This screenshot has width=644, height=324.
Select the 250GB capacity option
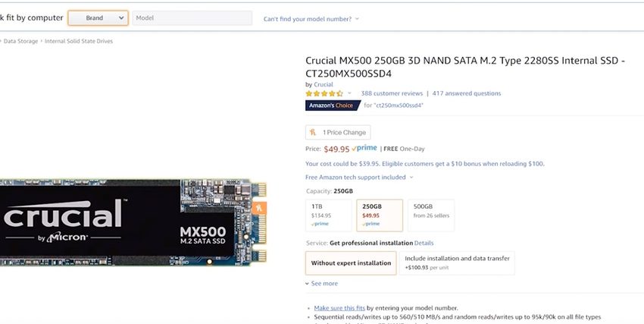point(379,215)
